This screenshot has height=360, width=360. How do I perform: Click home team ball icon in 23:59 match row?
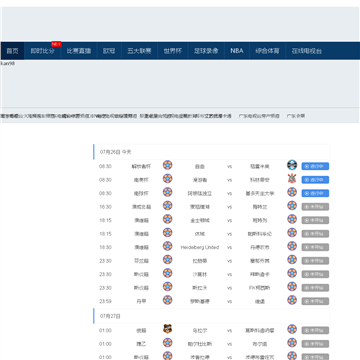(x=167, y=300)
